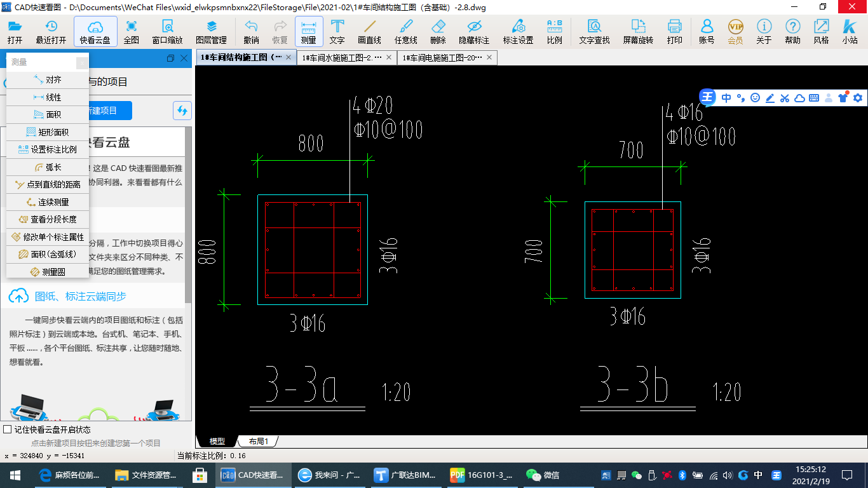Select 设置标注比例 menu entry
Screen dimensions: 868x488
coord(48,149)
